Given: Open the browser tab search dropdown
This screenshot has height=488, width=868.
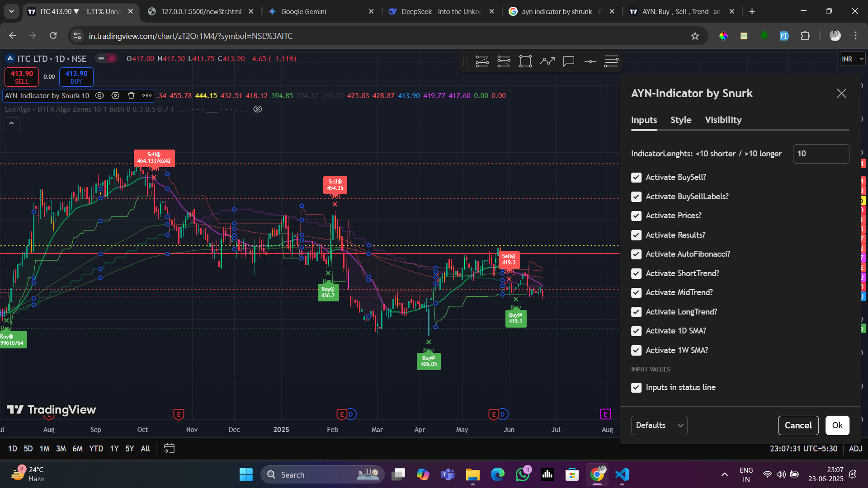Looking at the screenshot, I should (11, 11).
